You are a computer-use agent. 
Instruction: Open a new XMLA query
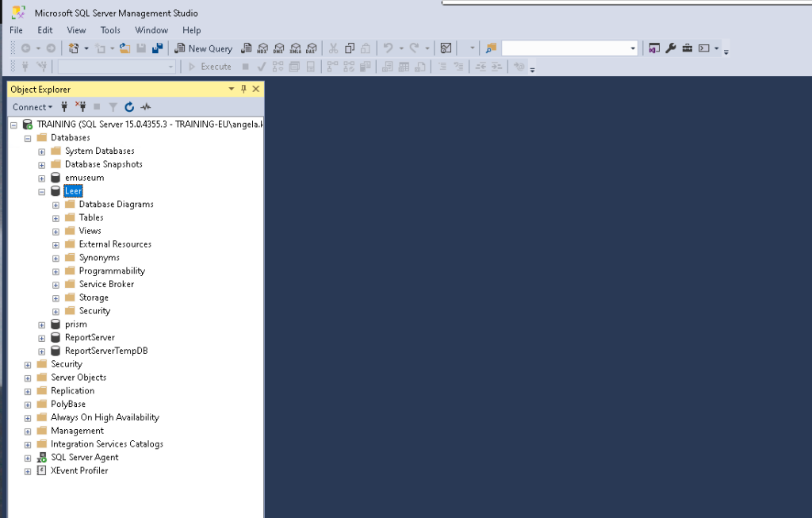point(295,48)
